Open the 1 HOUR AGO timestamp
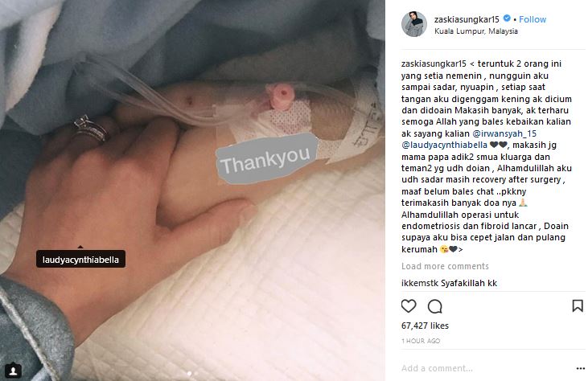Viewport: 588px width, 381px height. pyautogui.click(x=421, y=341)
